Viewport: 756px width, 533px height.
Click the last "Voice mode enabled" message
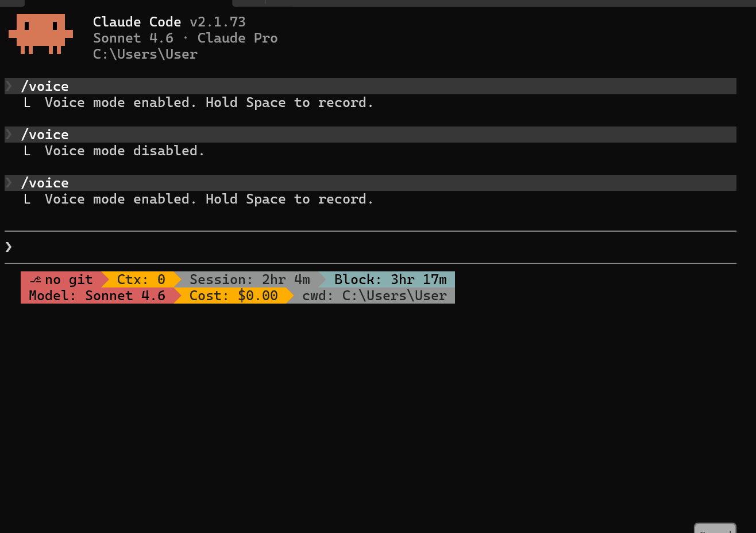[x=209, y=199]
